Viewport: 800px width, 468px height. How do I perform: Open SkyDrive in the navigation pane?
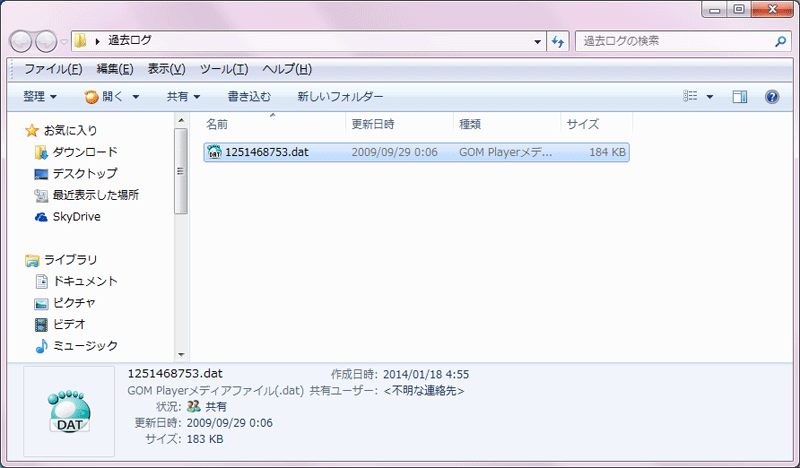(x=77, y=217)
